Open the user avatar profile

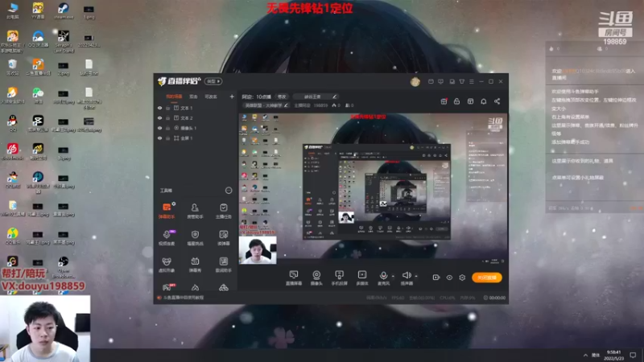pos(415,82)
